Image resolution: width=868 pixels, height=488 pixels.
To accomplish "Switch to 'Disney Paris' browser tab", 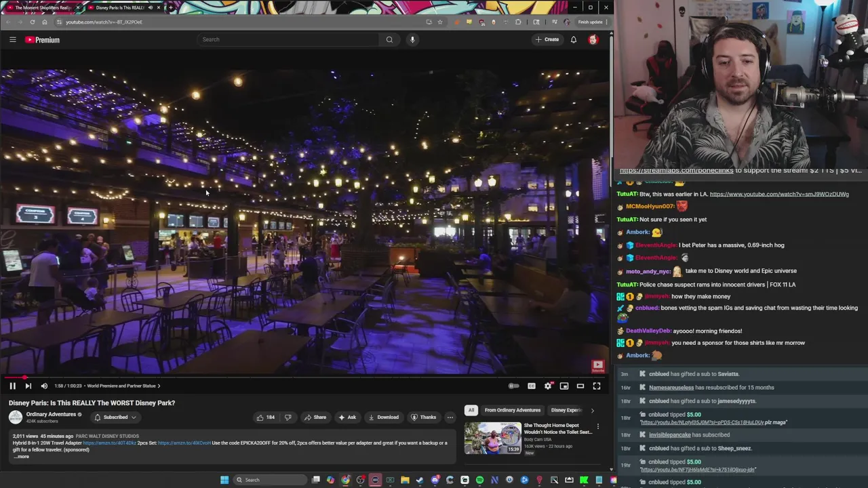I will tap(123, 7).
